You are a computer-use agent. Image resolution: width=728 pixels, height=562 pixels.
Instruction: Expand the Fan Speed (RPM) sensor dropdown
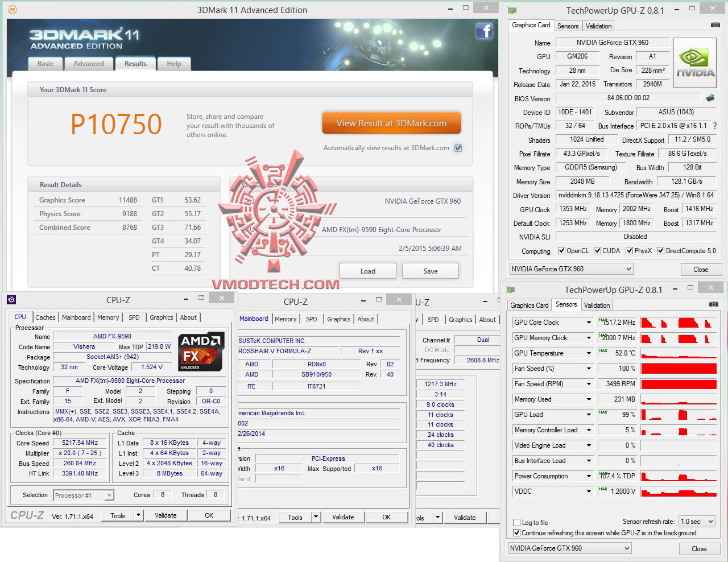click(589, 384)
